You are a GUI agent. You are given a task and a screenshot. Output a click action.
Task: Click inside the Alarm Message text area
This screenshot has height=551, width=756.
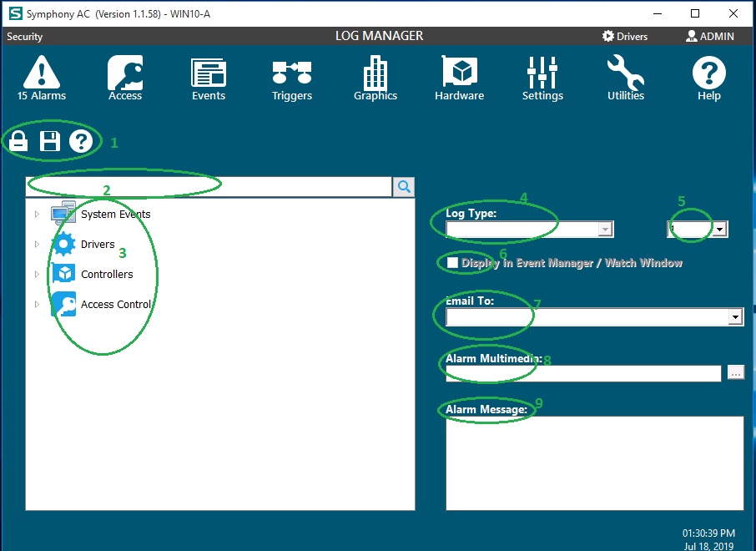pyautogui.click(x=594, y=463)
